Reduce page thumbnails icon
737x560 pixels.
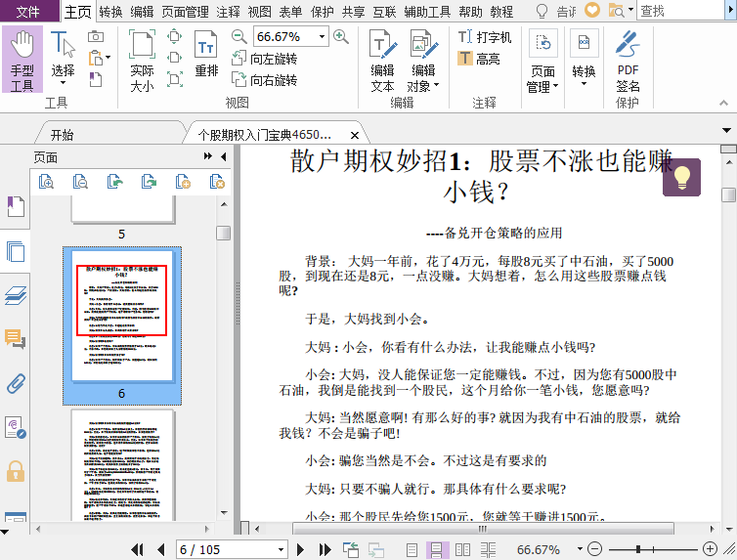click(x=80, y=182)
